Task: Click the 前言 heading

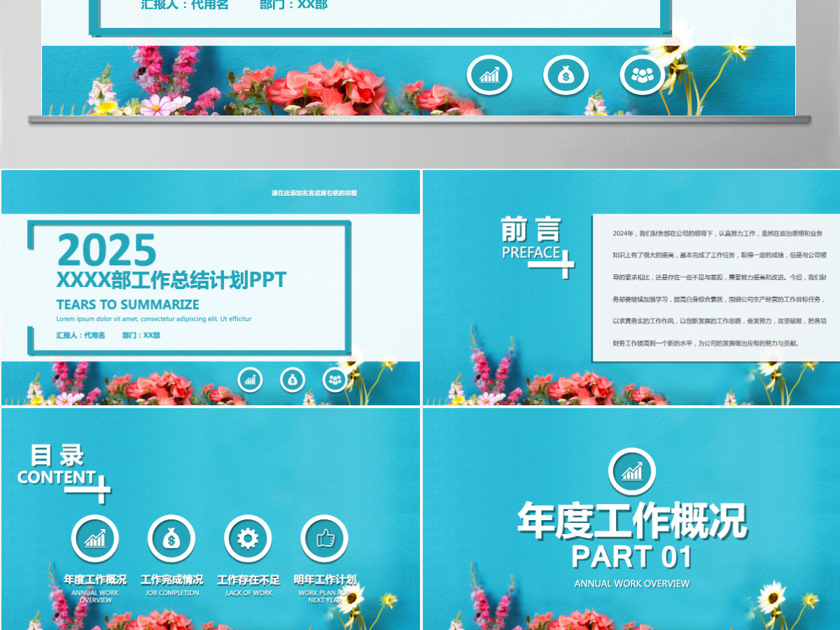Action: (531, 230)
